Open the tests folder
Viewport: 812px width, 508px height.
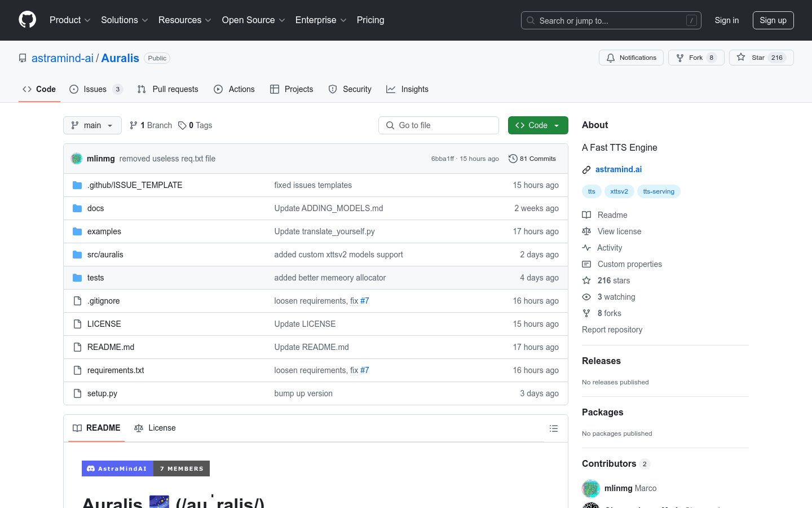click(x=96, y=278)
